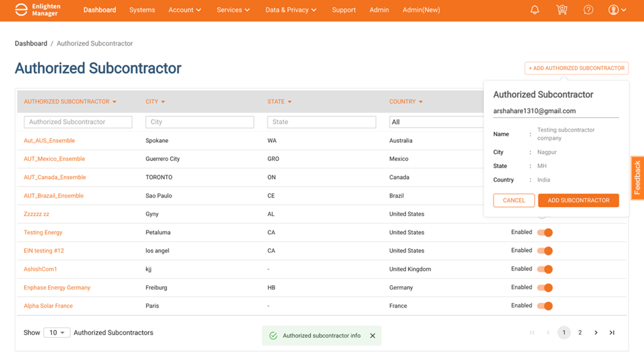Go to the first page arrow

tap(532, 333)
